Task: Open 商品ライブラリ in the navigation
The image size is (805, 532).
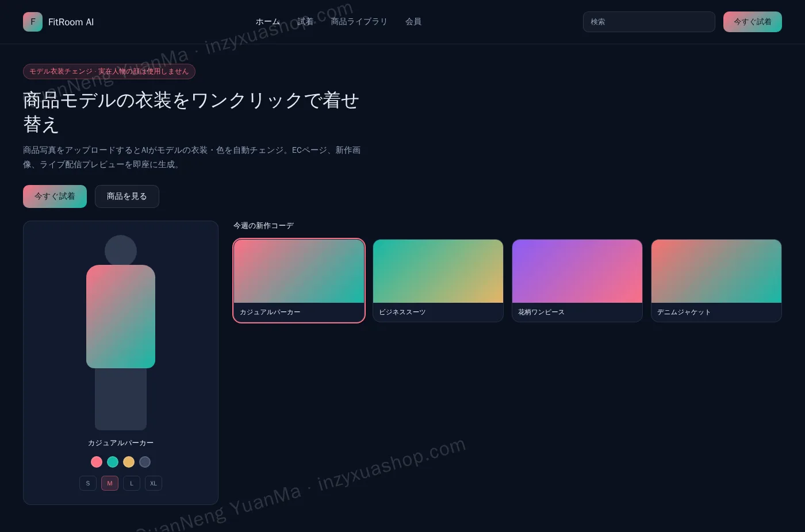Action: [359, 22]
